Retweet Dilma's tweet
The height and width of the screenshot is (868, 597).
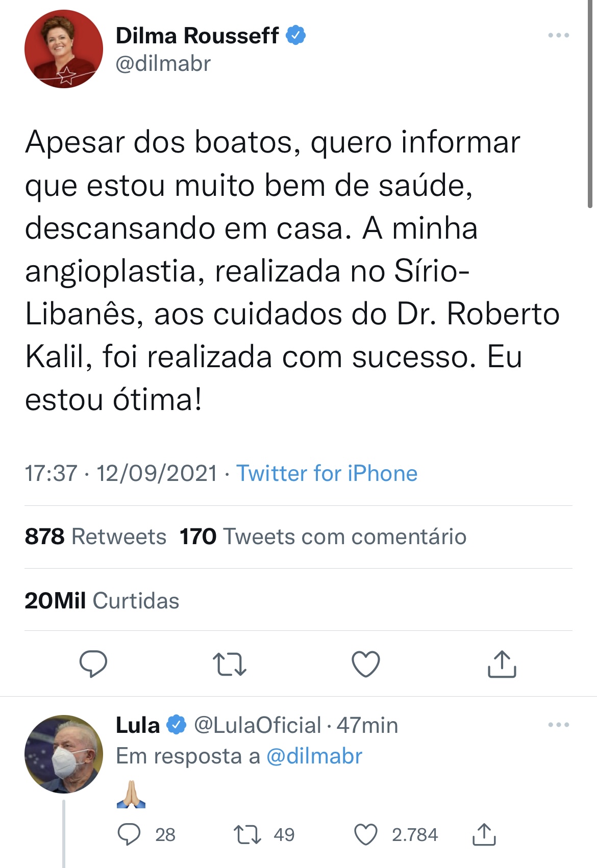(230, 664)
